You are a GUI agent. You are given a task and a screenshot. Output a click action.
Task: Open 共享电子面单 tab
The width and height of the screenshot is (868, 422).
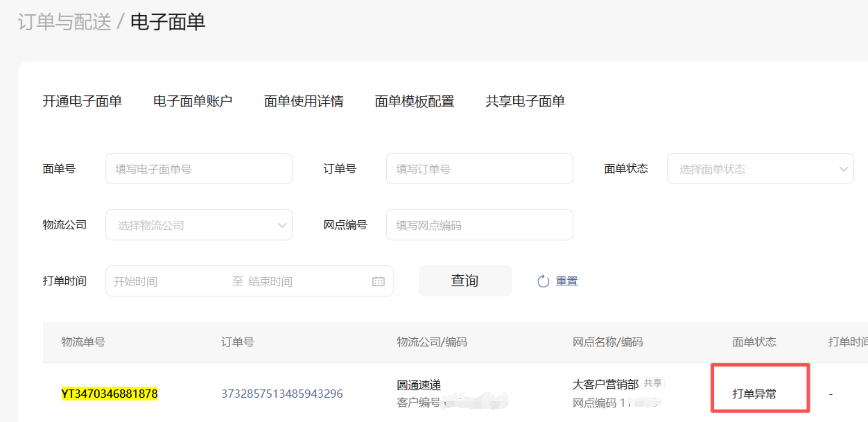(525, 101)
